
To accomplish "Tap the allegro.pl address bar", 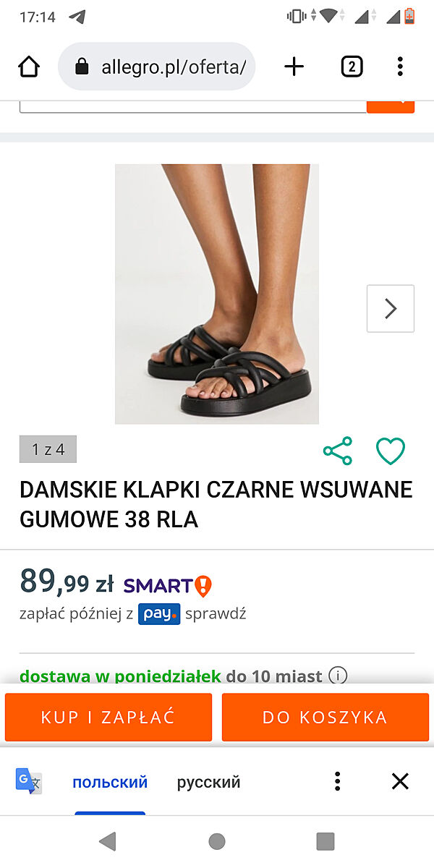I will click(x=157, y=67).
